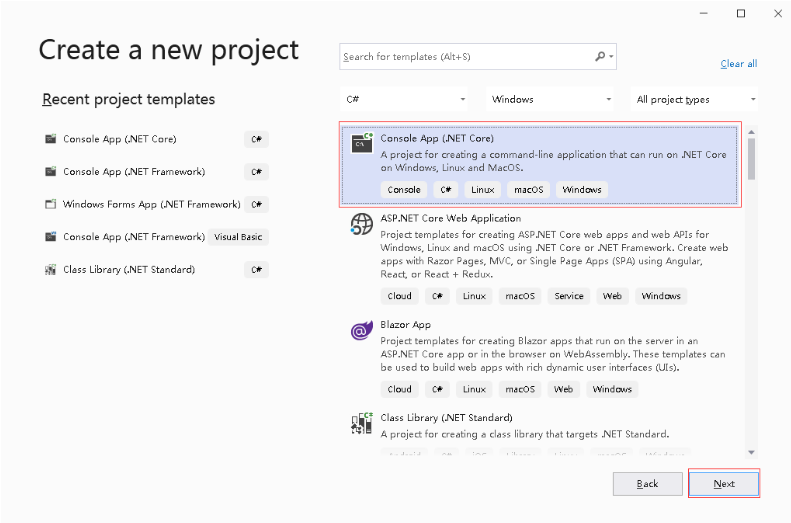This screenshot has width=791, height=523.
Task: Select ASP.NET Core Web Application template title
Action: pyautogui.click(x=450, y=218)
